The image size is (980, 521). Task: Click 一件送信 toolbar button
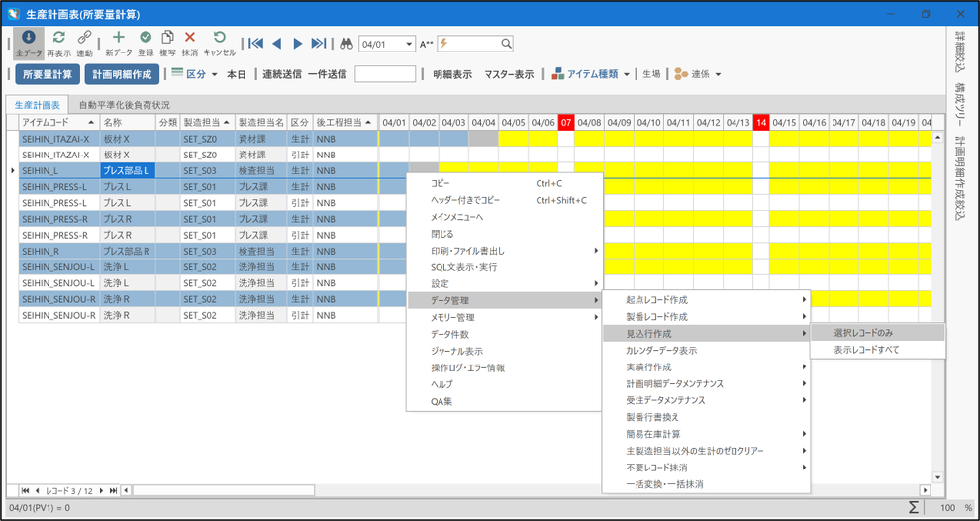pyautogui.click(x=327, y=74)
